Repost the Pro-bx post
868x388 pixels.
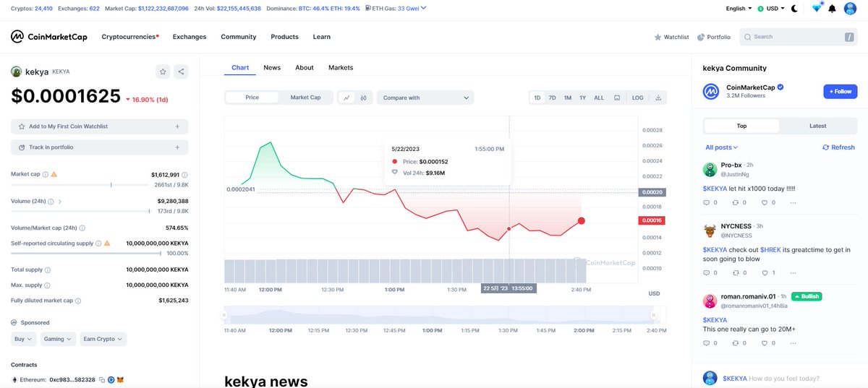(736, 202)
